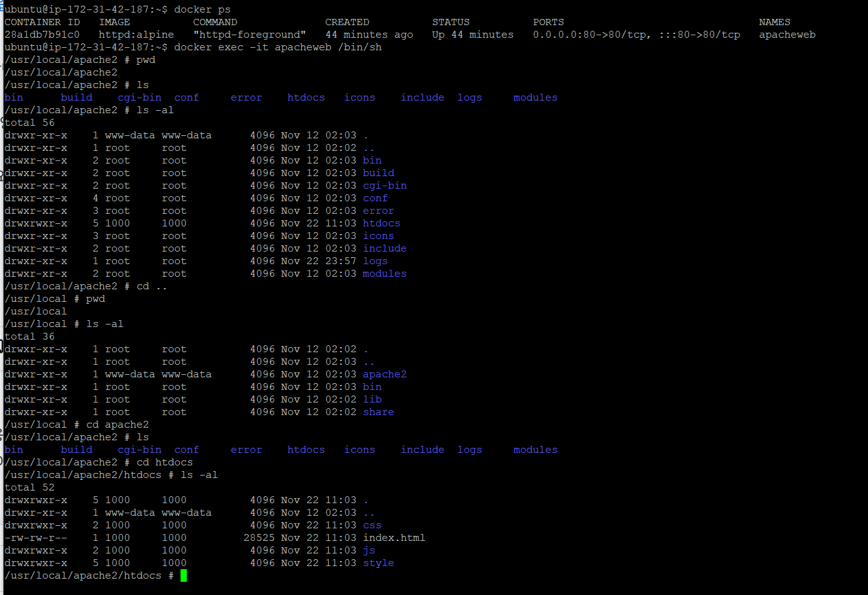Click the "44 minutes ago" created value
Image resolution: width=868 pixels, height=595 pixels.
[x=369, y=35]
